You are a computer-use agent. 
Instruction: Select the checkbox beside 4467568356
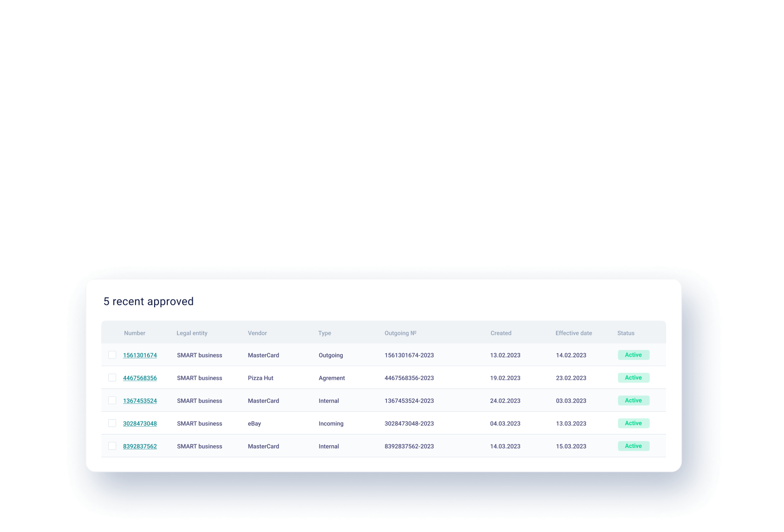(x=112, y=377)
